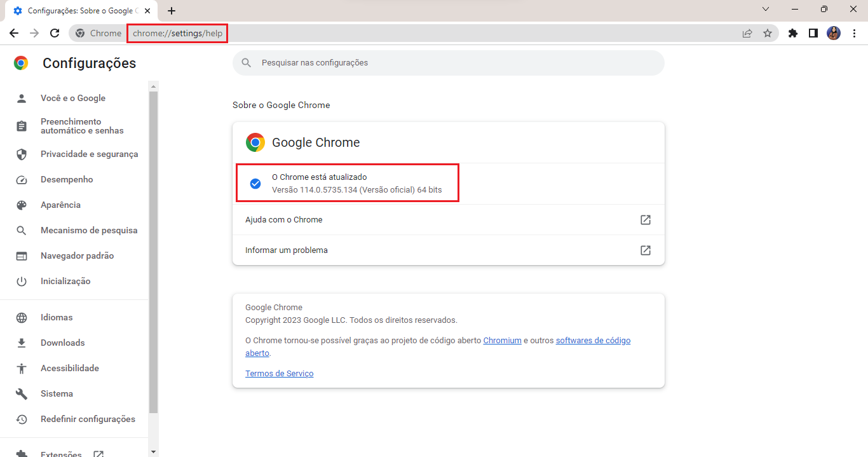Open the Chromium project link
Viewport: 868px width, 457px height.
[502, 341]
